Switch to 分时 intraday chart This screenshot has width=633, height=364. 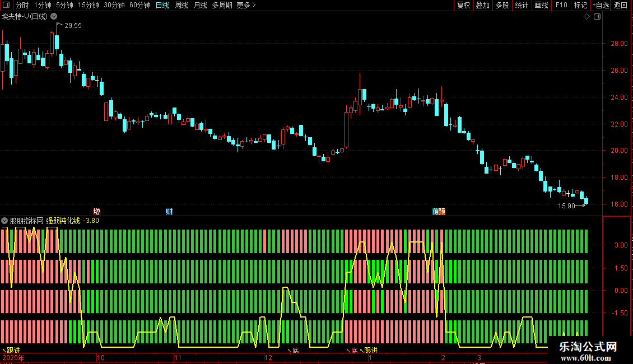point(22,5)
